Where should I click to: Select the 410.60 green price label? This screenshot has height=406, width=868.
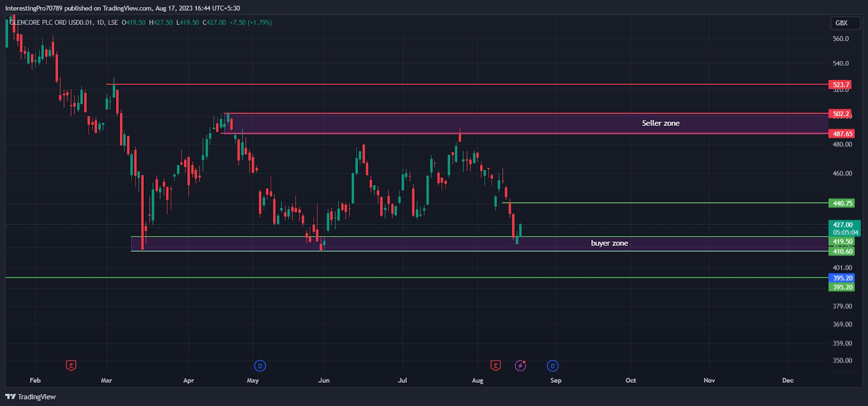pyautogui.click(x=841, y=251)
